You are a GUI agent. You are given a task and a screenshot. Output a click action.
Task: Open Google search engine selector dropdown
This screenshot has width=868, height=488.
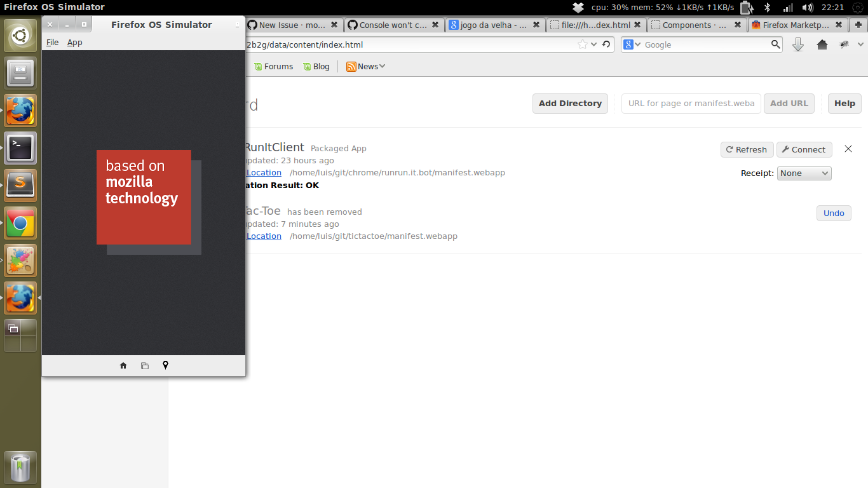pyautogui.click(x=632, y=44)
